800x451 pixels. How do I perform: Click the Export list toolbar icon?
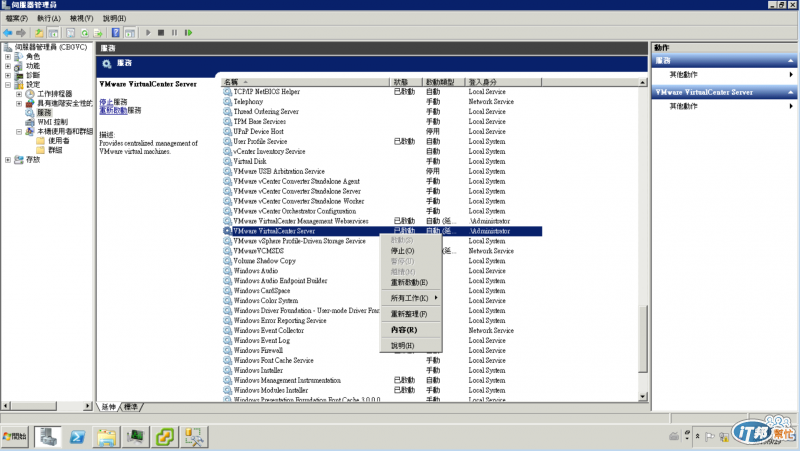[98, 33]
